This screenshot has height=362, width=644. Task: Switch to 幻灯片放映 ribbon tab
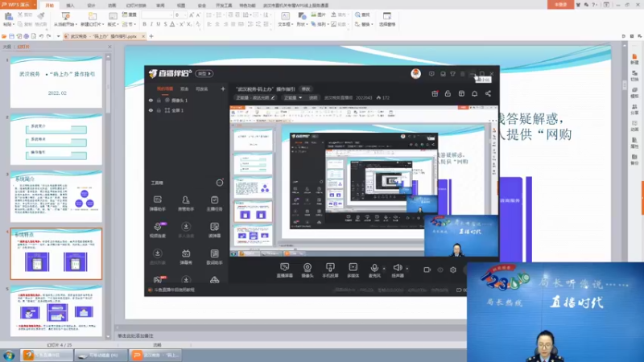[x=136, y=6]
